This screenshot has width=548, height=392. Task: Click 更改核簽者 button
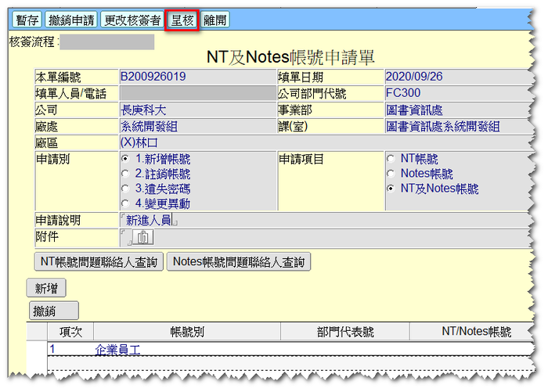[133, 20]
